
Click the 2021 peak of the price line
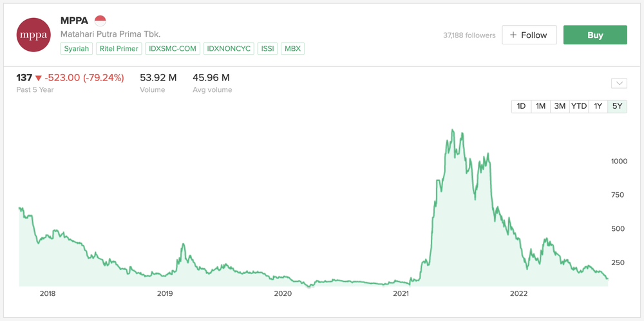452,130
